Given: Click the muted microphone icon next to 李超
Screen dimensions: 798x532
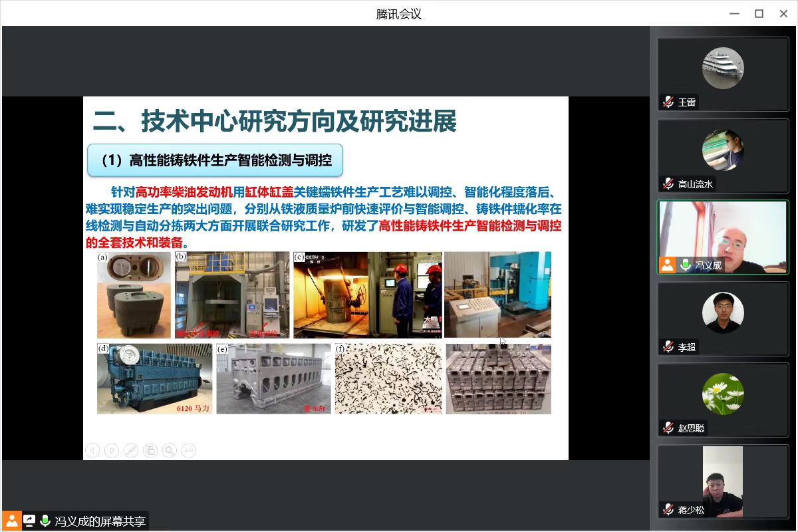Looking at the screenshot, I should 668,347.
